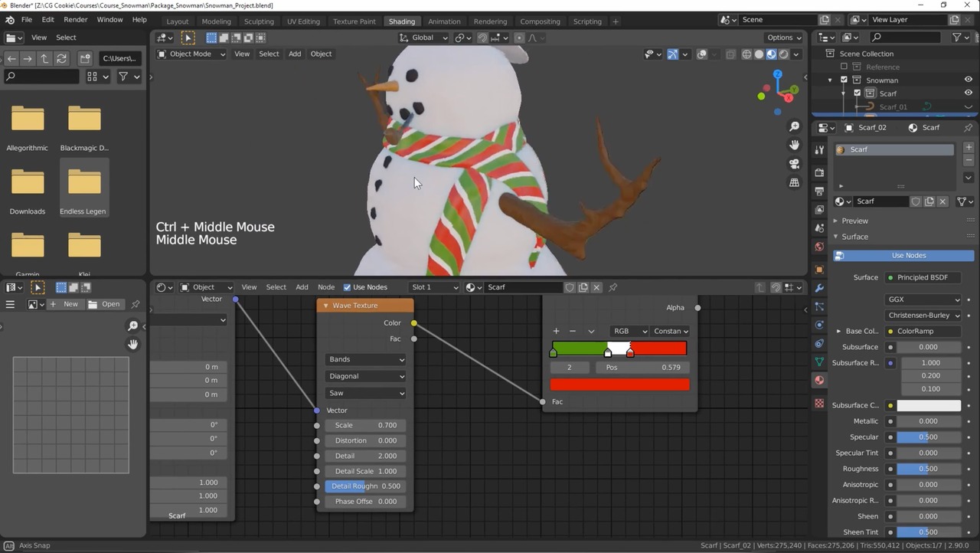980x553 pixels.
Task: Click the zoom magnifier icon in viewport
Action: [x=794, y=127]
